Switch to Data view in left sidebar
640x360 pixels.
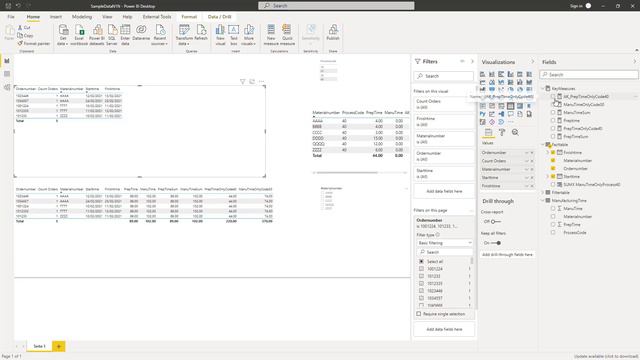(7, 74)
